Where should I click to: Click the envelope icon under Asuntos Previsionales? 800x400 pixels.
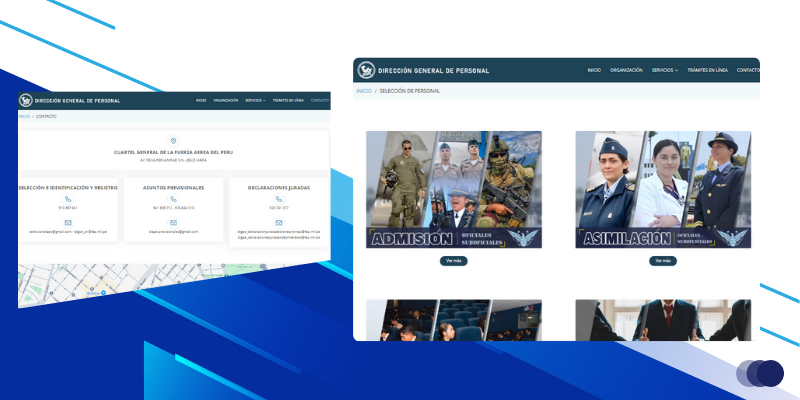174,222
